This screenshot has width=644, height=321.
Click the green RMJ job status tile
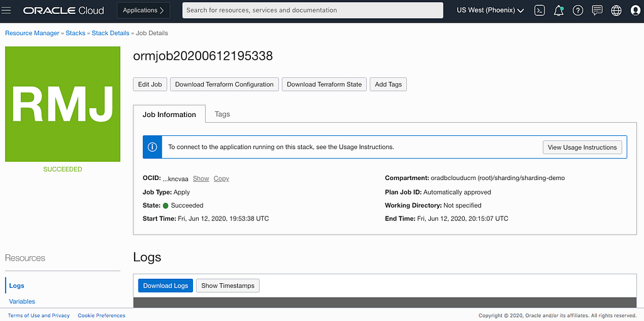point(62,104)
